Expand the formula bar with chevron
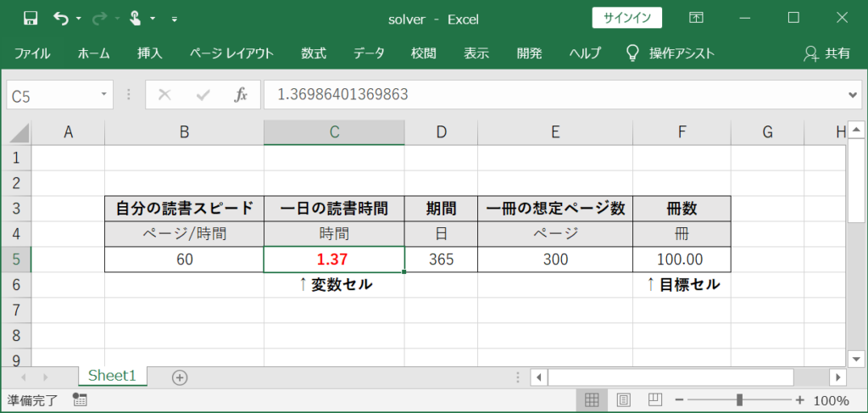The height and width of the screenshot is (413, 868). tap(854, 95)
